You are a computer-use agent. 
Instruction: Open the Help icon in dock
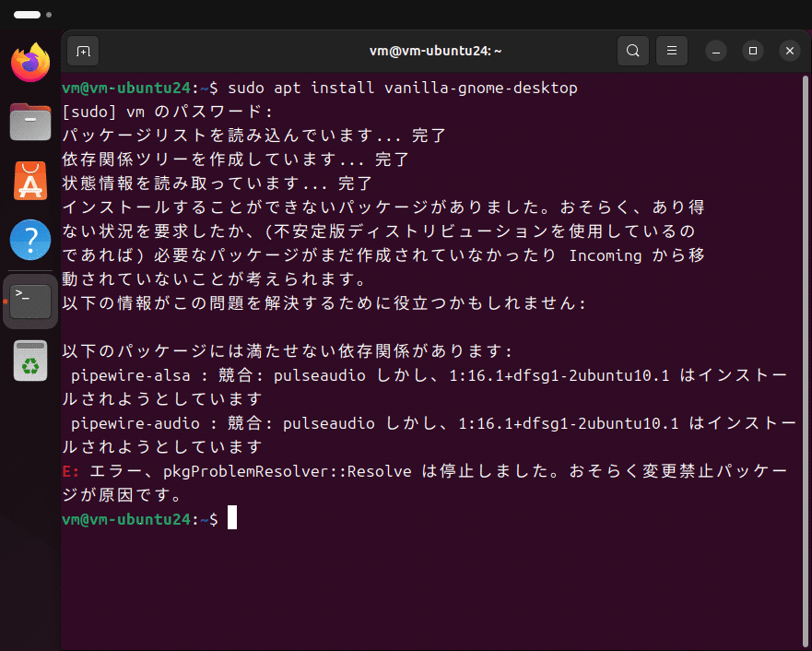pyautogui.click(x=30, y=240)
